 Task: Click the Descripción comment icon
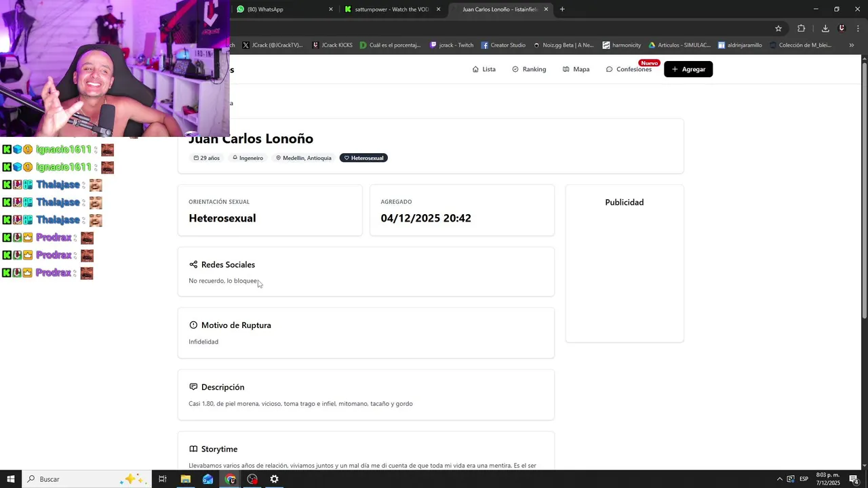pos(193,387)
